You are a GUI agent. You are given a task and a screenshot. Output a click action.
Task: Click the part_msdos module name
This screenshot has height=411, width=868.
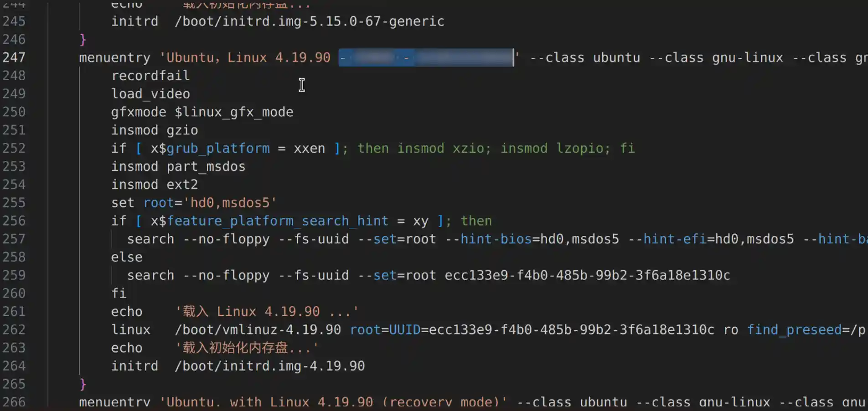click(206, 167)
